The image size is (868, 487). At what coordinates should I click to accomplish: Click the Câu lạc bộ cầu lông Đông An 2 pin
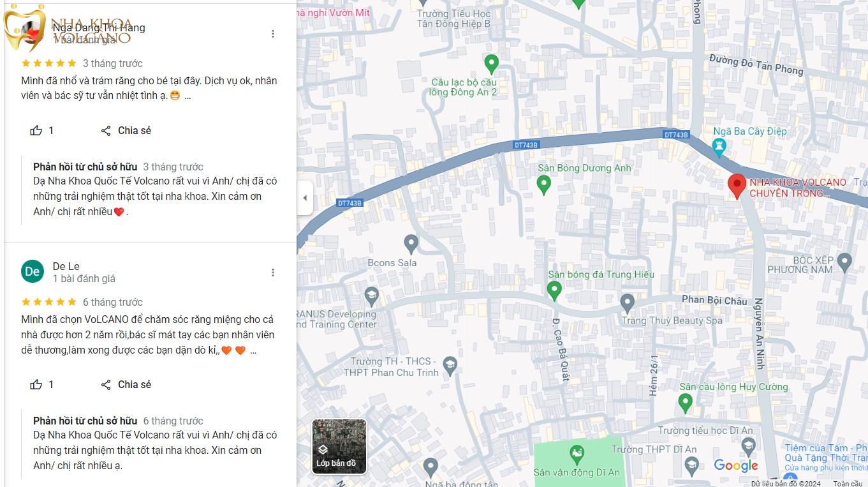[491, 64]
